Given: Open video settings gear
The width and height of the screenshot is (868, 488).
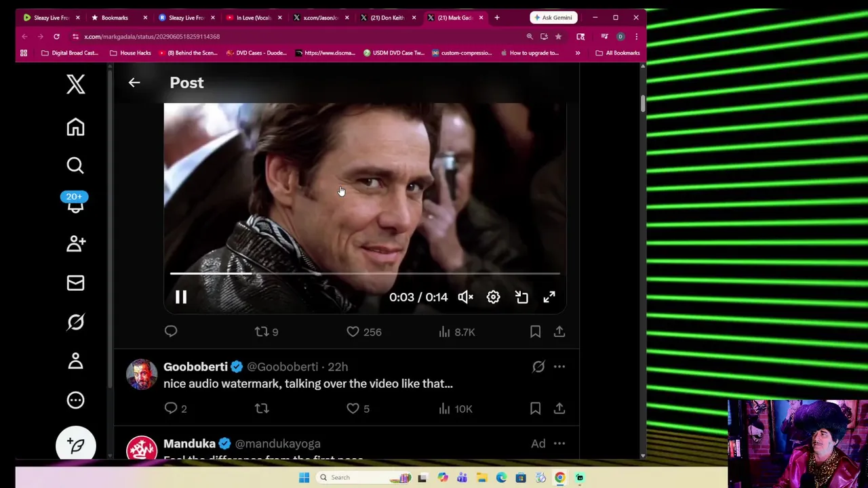Looking at the screenshot, I should coord(493,297).
